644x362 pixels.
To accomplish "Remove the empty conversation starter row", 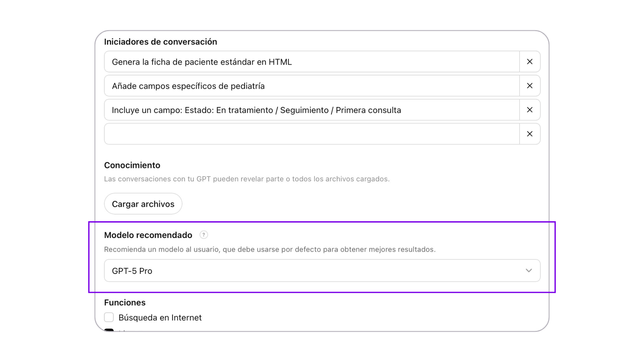I will coord(530,134).
